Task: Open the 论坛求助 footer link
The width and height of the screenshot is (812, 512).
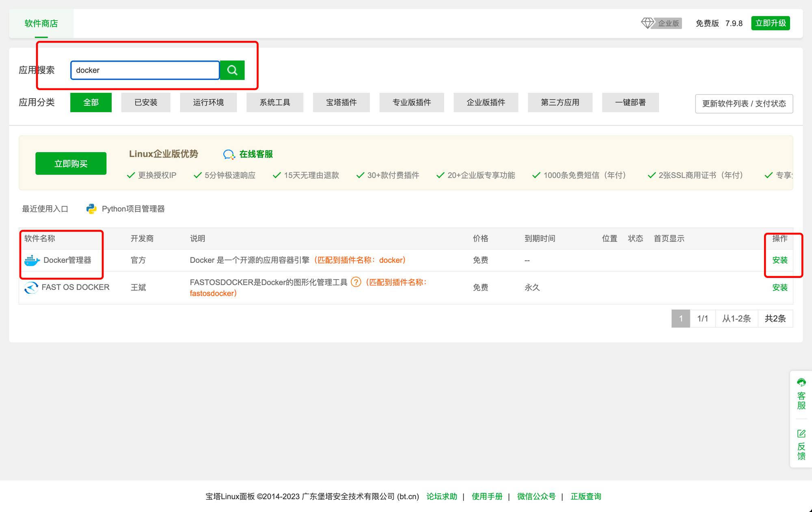Action: 442,497
